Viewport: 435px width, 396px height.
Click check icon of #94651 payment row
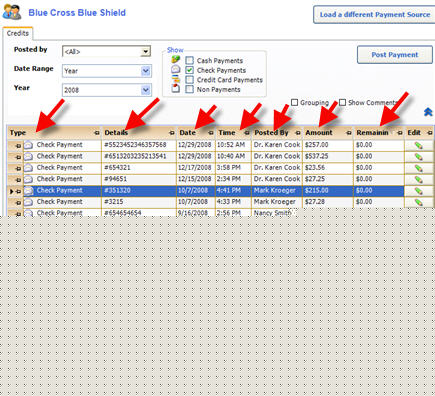pyautogui.click(x=28, y=179)
